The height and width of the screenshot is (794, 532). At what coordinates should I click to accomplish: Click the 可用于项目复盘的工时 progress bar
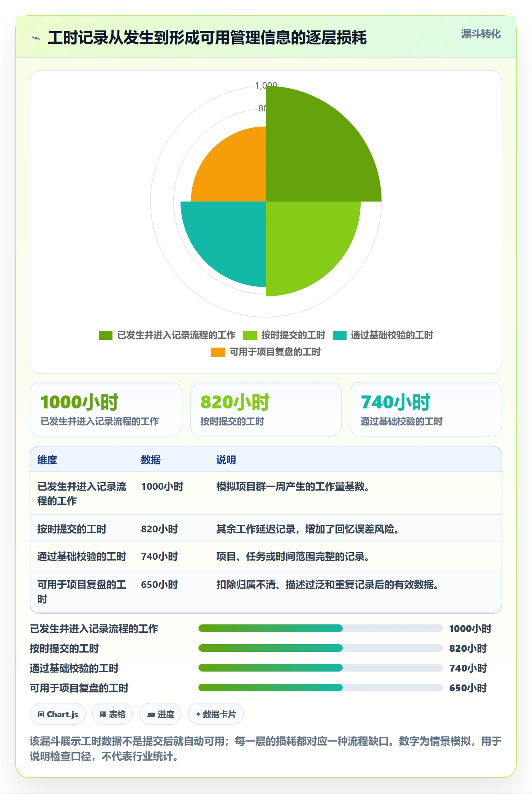tap(320, 688)
